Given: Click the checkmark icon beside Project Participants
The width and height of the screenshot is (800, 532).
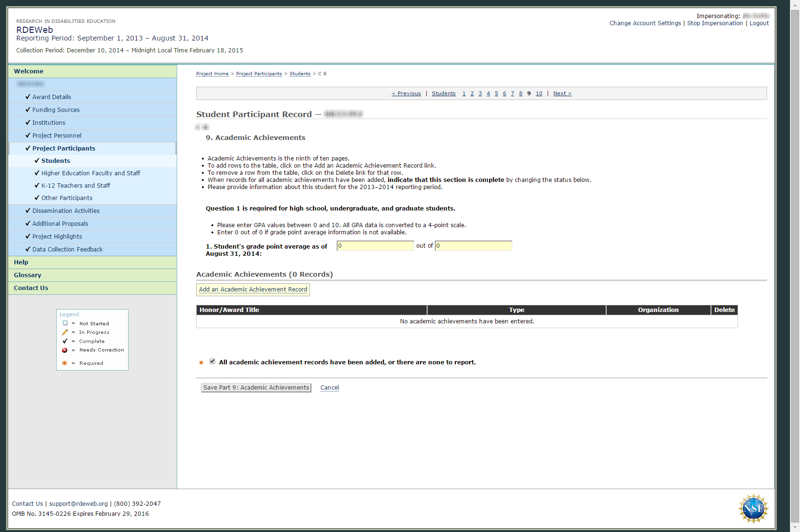Looking at the screenshot, I should pos(28,148).
